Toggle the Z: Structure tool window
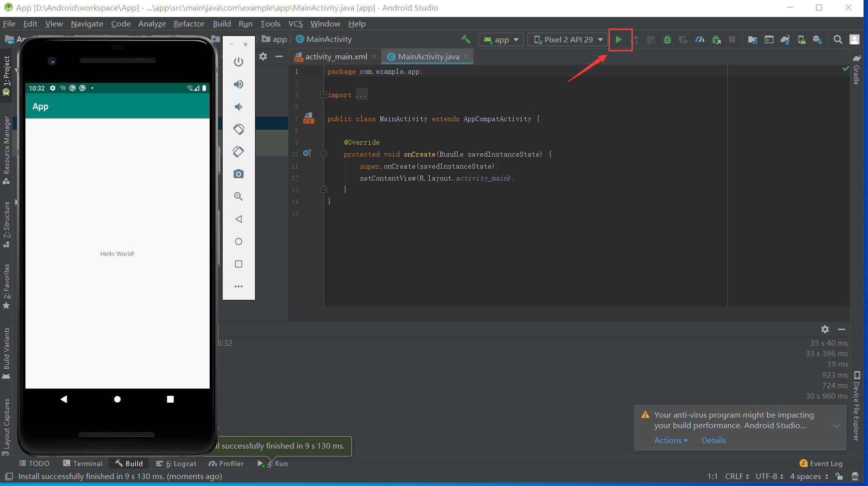This screenshot has width=868, height=486. [x=6, y=225]
